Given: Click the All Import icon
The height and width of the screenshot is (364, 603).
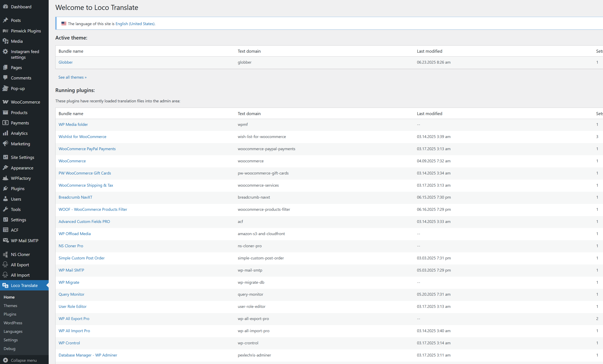Looking at the screenshot, I should [5, 275].
